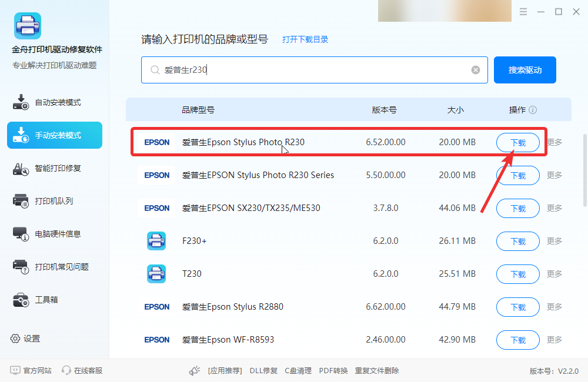Click the info icon next to 操作
Viewport: 588px width, 382px height.
(533, 110)
